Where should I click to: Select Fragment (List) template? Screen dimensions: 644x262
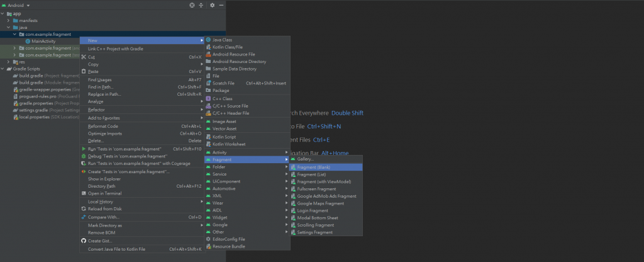pos(326,174)
